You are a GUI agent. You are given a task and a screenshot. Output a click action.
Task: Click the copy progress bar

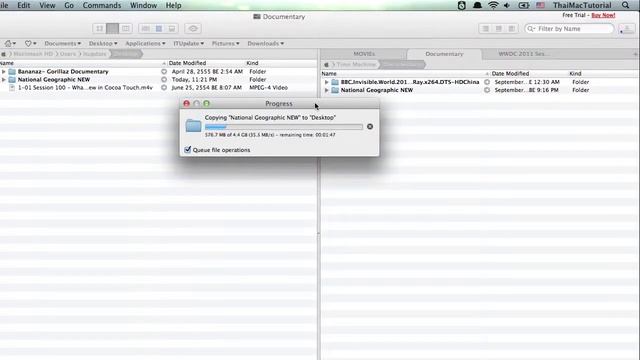[x=283, y=127]
